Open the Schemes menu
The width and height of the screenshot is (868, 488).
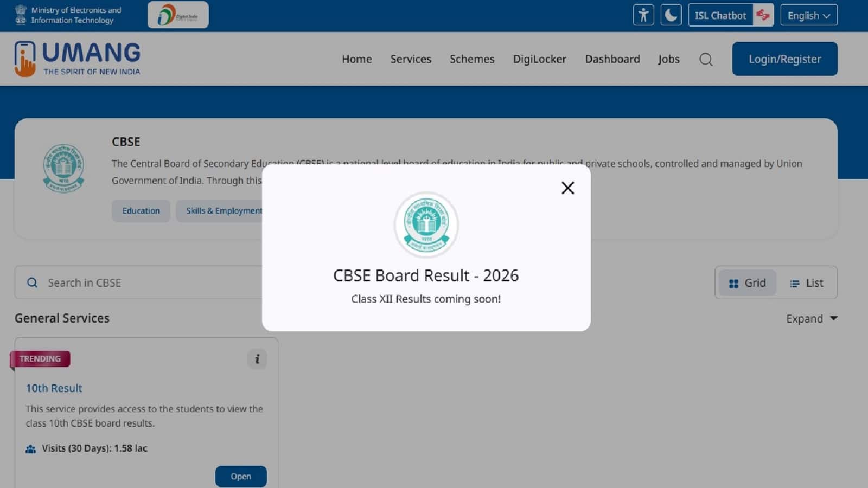tap(472, 59)
